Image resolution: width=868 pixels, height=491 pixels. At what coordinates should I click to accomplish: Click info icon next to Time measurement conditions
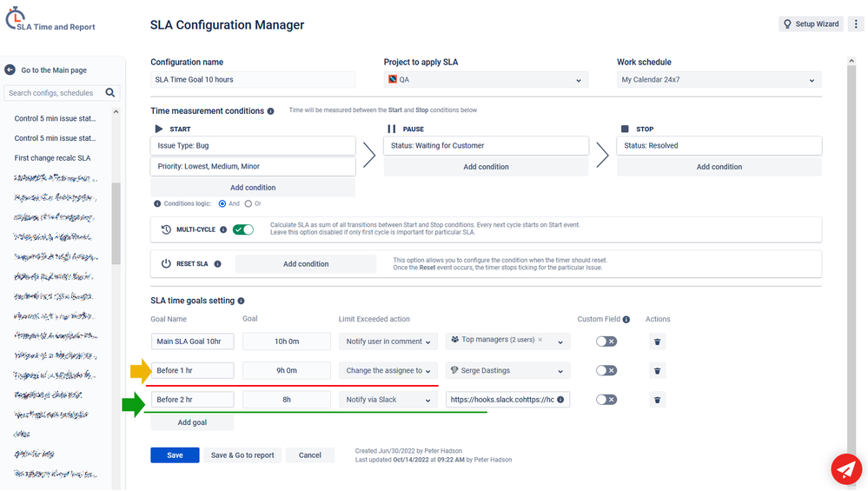tap(271, 110)
